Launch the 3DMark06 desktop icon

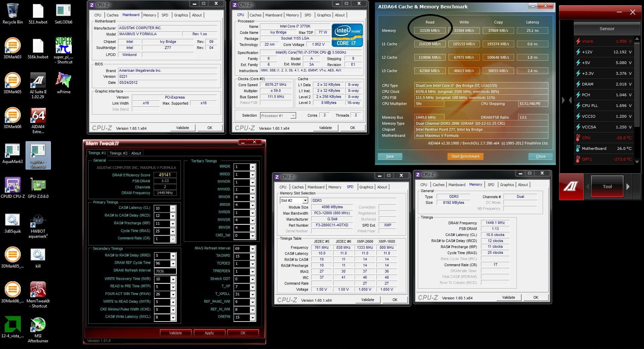coord(12,118)
